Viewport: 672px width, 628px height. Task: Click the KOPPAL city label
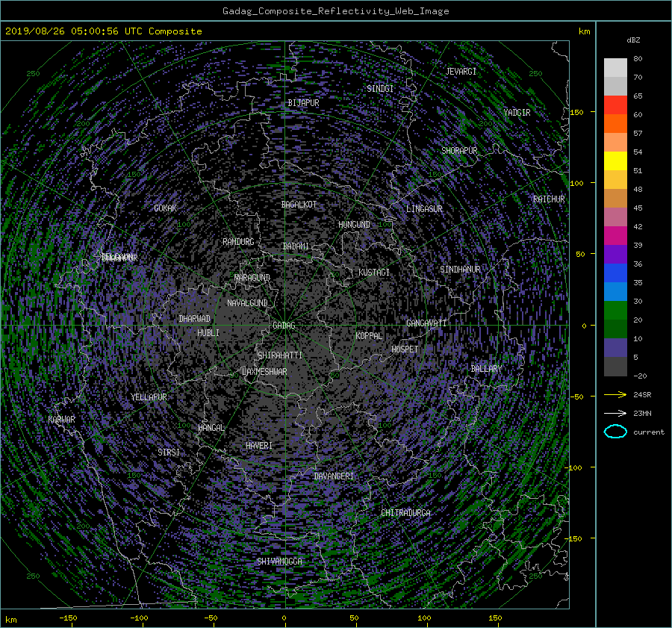point(369,336)
